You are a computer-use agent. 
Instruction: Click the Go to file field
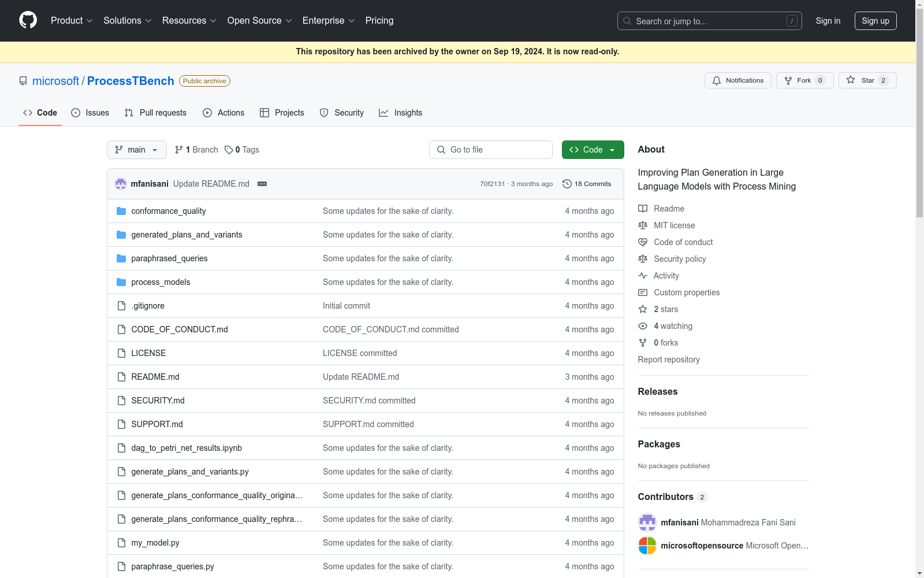point(491,150)
